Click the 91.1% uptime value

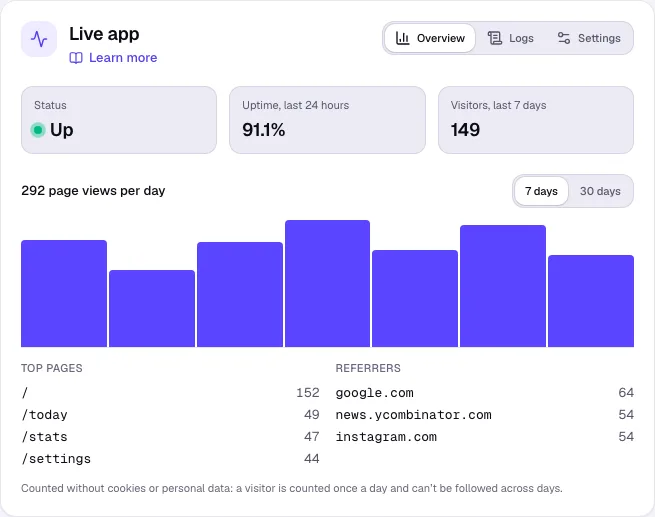pos(264,130)
